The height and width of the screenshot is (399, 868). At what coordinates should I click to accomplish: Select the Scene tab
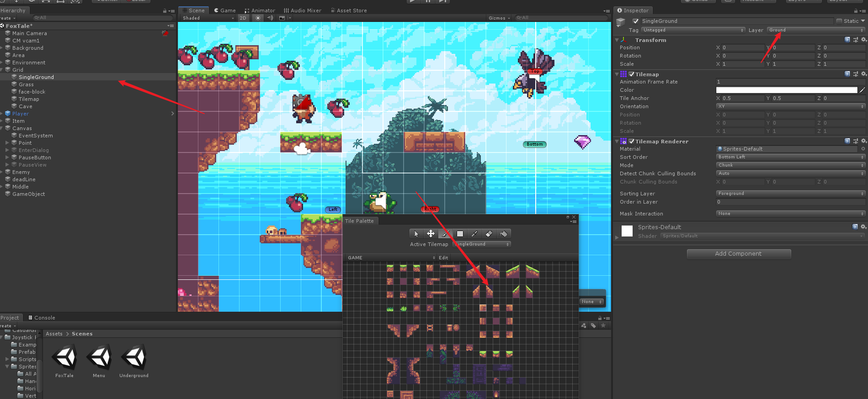tap(193, 10)
